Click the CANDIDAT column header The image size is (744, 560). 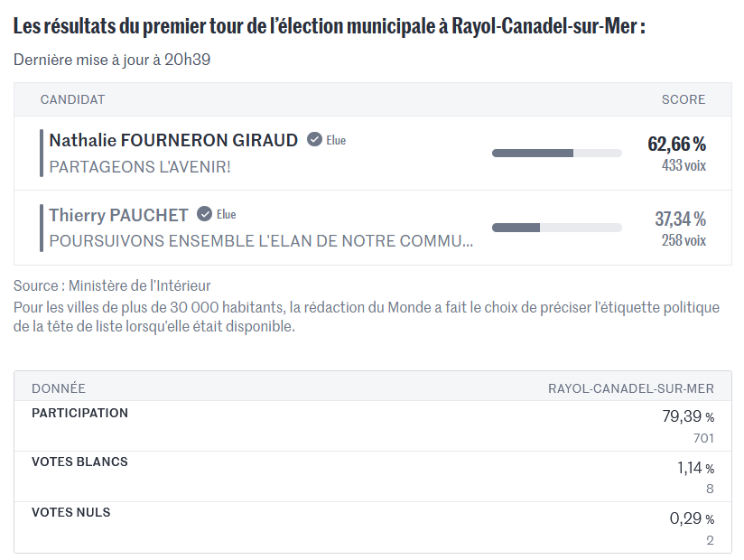coord(73,99)
